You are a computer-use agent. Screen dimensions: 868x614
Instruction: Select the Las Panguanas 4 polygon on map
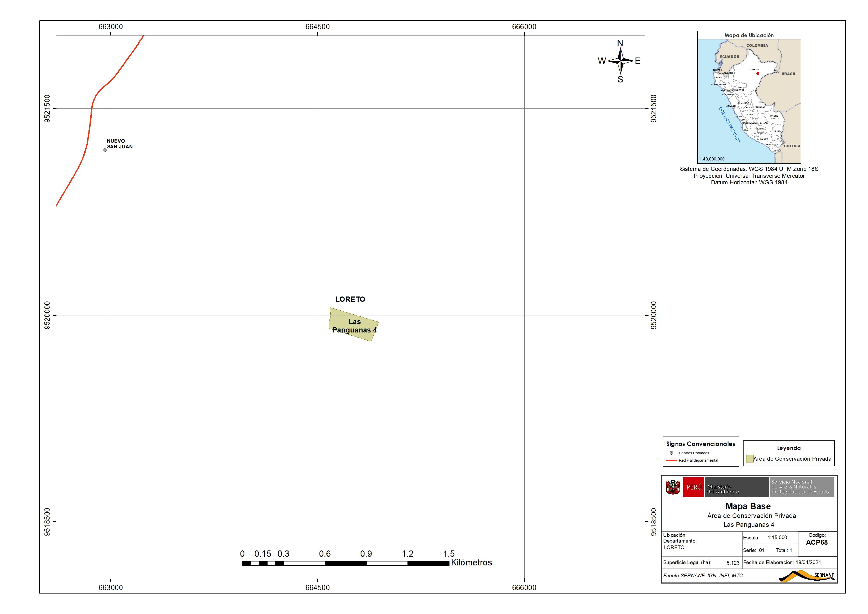353,324
